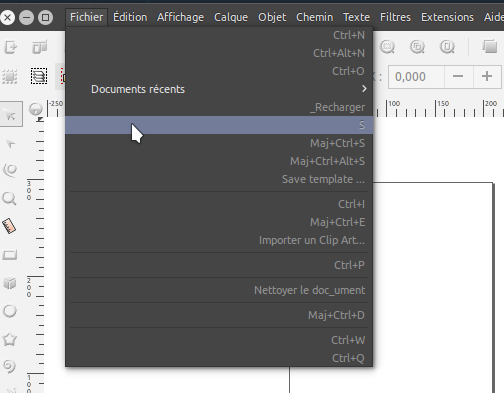Image resolution: width=504 pixels, height=393 pixels.
Task: Click the new document toolbar icon
Action: (x=10, y=47)
